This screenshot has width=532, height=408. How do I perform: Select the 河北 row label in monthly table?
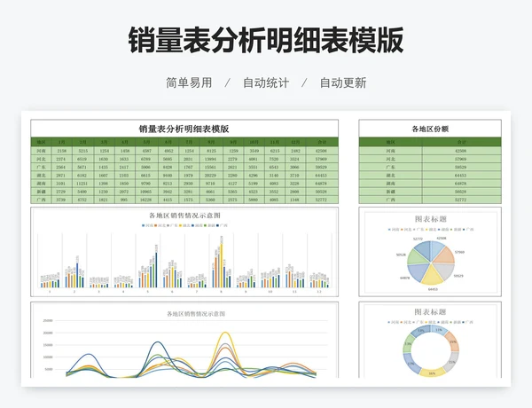click(41, 159)
